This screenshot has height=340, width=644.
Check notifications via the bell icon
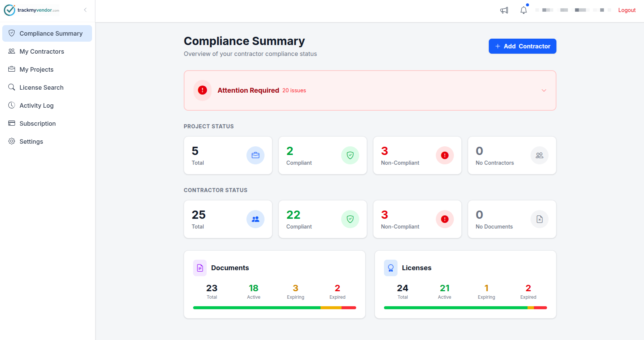coord(523,10)
